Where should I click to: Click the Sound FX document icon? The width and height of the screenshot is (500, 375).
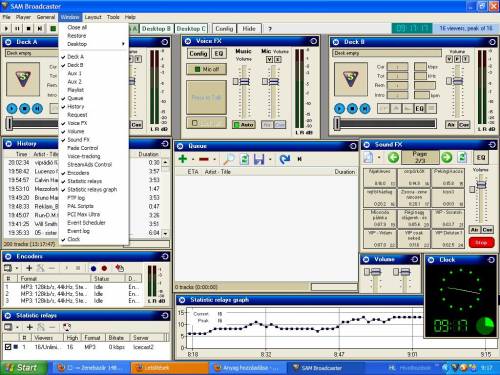368,157
